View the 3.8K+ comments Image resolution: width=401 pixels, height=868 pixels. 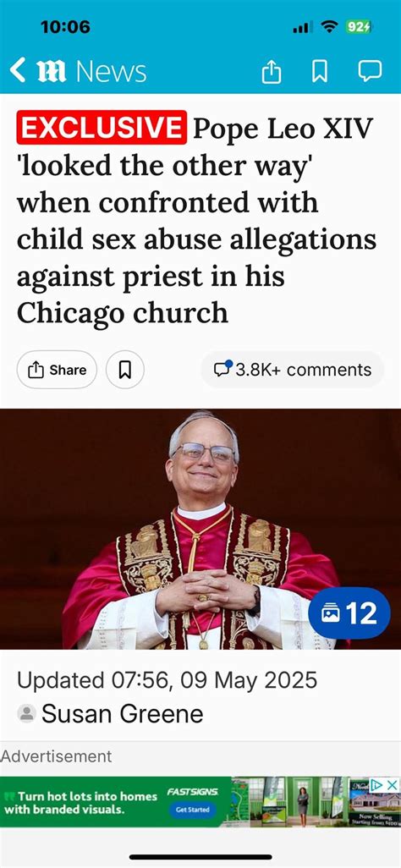click(x=293, y=370)
